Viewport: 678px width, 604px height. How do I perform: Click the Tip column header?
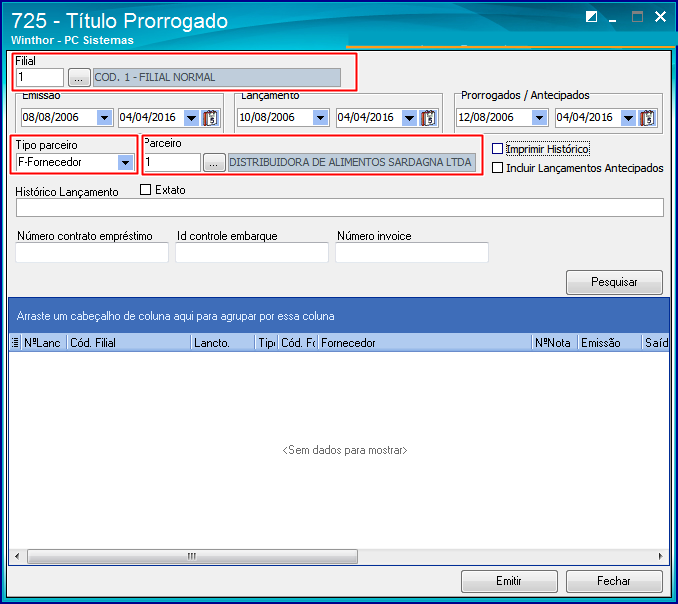[267, 343]
